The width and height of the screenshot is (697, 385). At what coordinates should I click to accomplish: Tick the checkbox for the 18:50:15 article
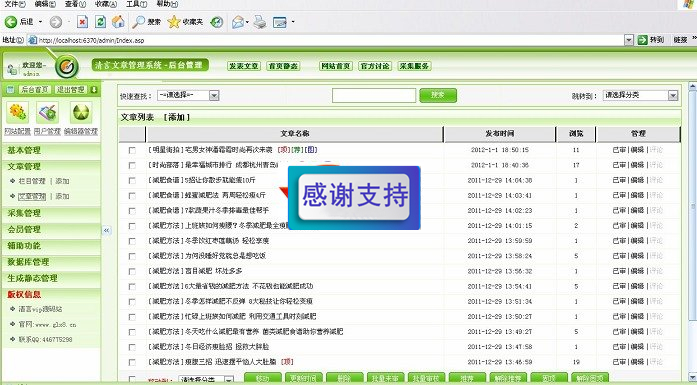pyautogui.click(x=132, y=150)
